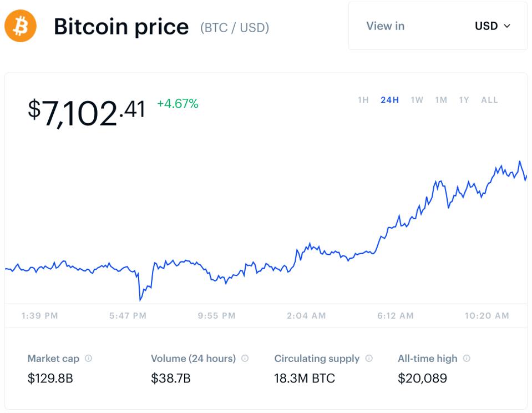Click the highest peak on the chart
The width and height of the screenshot is (532, 413).
(520, 162)
